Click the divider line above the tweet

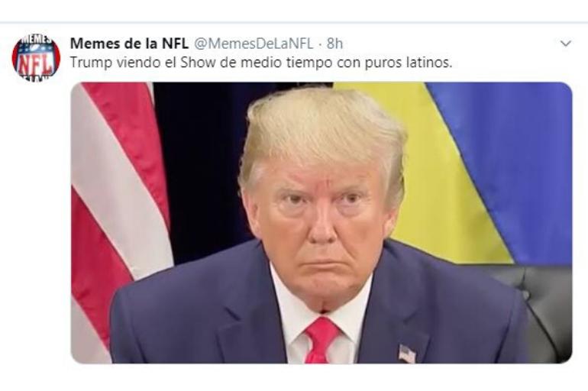coord(294,22)
